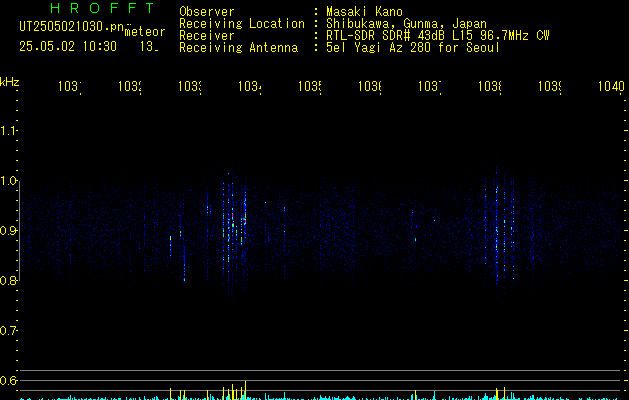This screenshot has height=400, width=629.
Task: Click the 0.6 kHz frequency axis label
Action: click(x=9, y=380)
